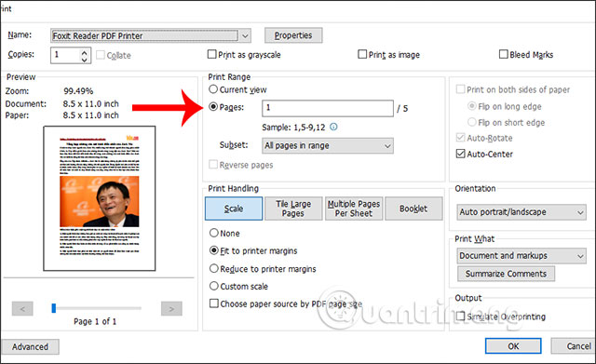This screenshot has width=596, height=364.
Task: Open Orientation Auto portrait/landscape dropdown
Action: pos(521,212)
